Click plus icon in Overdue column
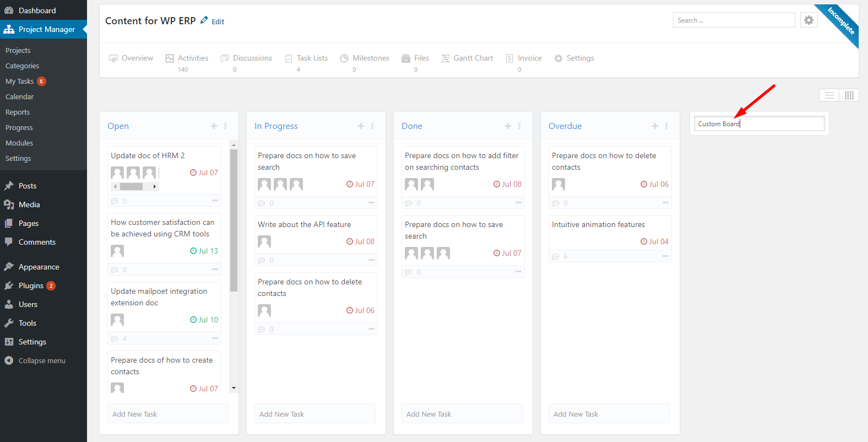This screenshot has height=442, width=868. 655,126
